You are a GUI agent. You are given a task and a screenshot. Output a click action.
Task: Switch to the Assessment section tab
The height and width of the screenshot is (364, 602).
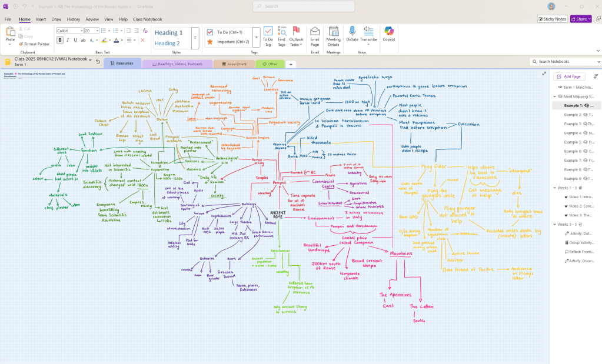click(234, 64)
